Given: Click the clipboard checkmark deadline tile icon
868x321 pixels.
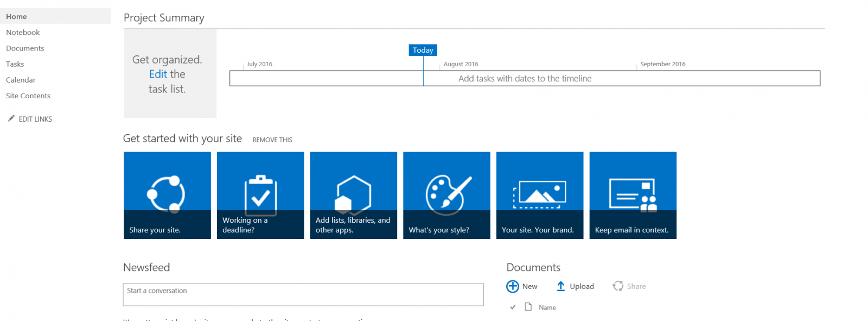Looking at the screenshot, I should (260, 196).
